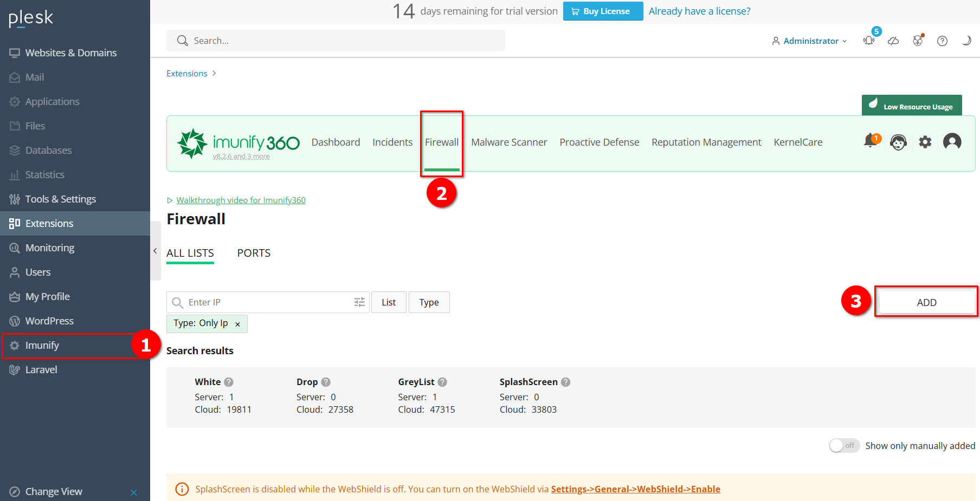Click the Enter IP field
Viewport: 980px width, 501px height.
(x=268, y=302)
